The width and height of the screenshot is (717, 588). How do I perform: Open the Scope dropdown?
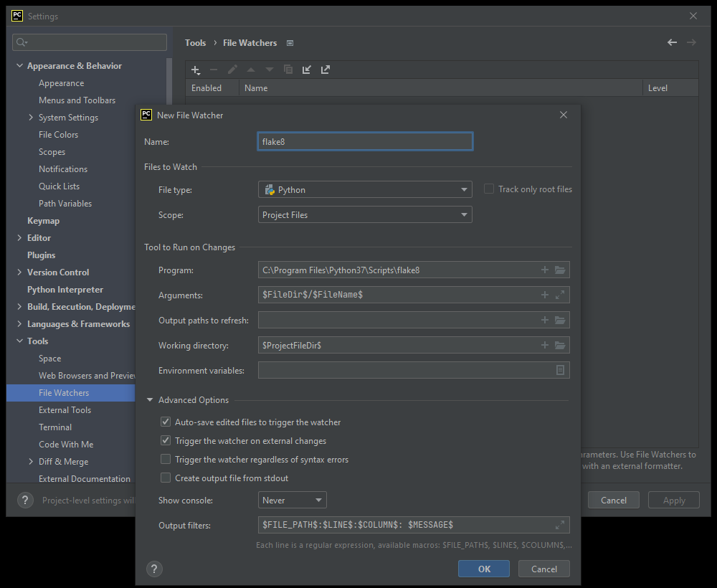(364, 214)
